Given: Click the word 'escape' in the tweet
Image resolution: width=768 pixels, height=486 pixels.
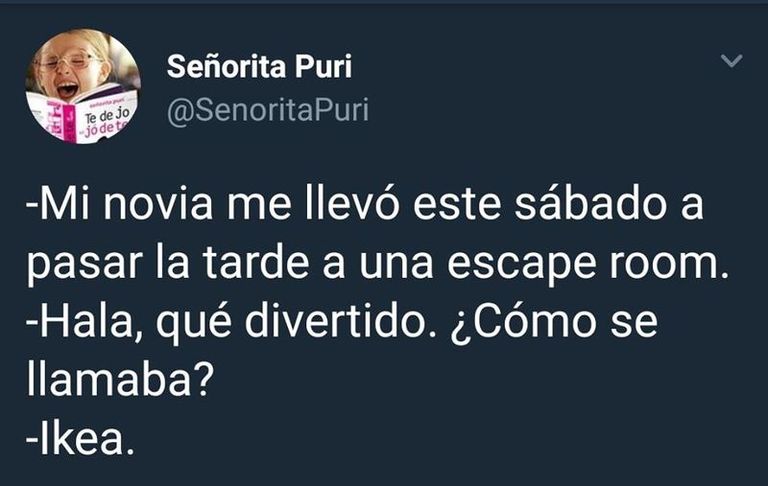Looking at the screenshot, I should pos(522,266).
